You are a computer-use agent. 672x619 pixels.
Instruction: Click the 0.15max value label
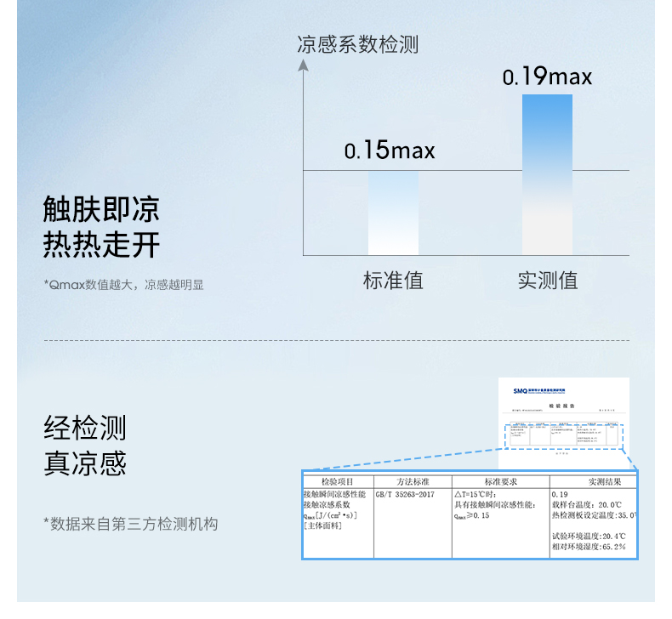(390, 151)
